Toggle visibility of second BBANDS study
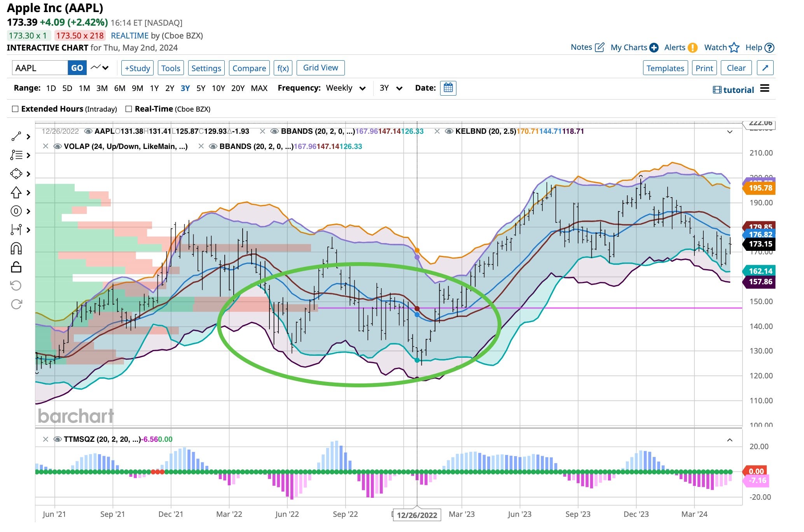Viewport: 804px width, 532px height. 213,147
